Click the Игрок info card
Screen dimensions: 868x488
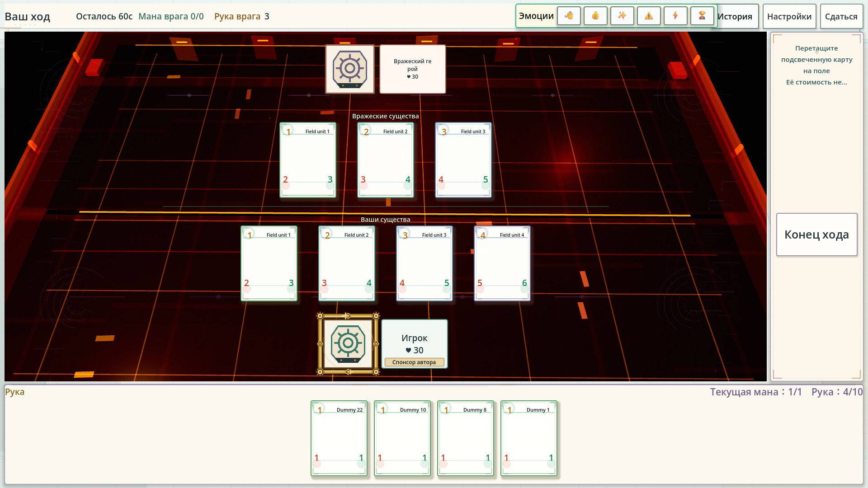(x=415, y=344)
